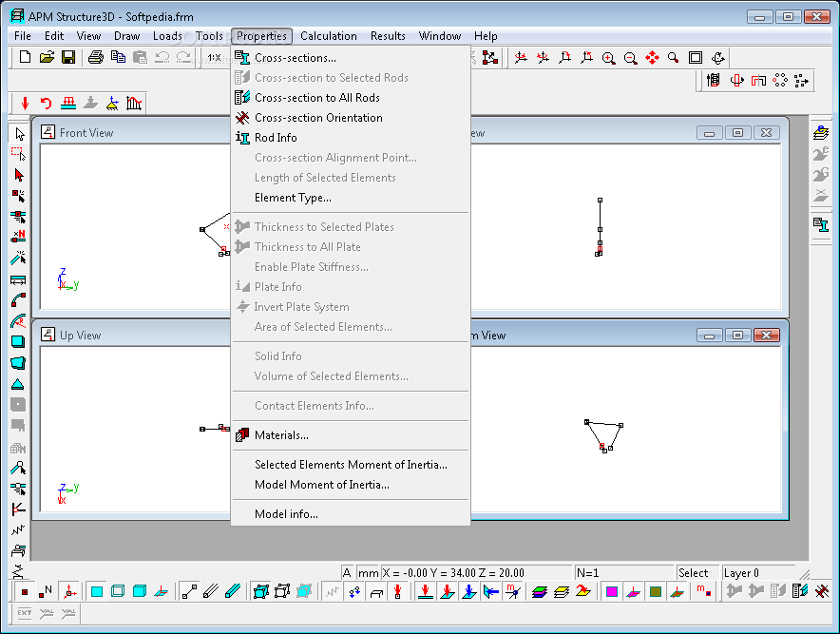Select the arrow pointer tool in left toolbar
The width and height of the screenshot is (840, 634).
tap(19, 133)
